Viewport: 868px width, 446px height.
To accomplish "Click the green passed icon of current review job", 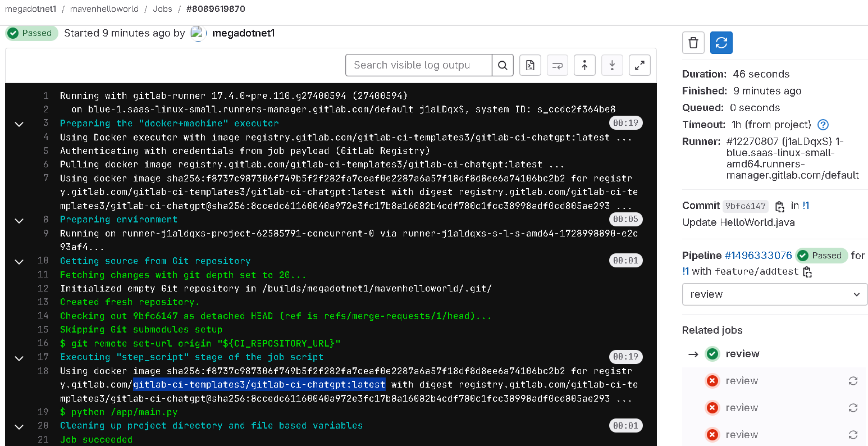I will 712,354.
